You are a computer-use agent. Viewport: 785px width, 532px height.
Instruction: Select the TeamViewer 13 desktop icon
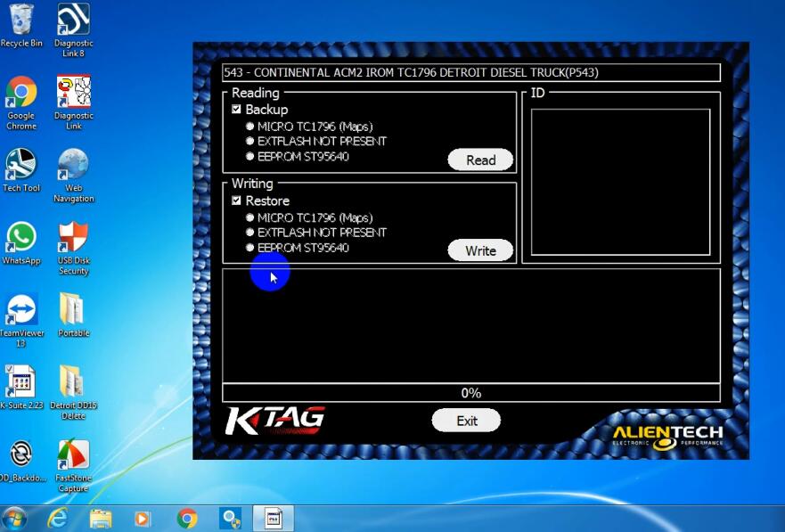click(x=21, y=320)
